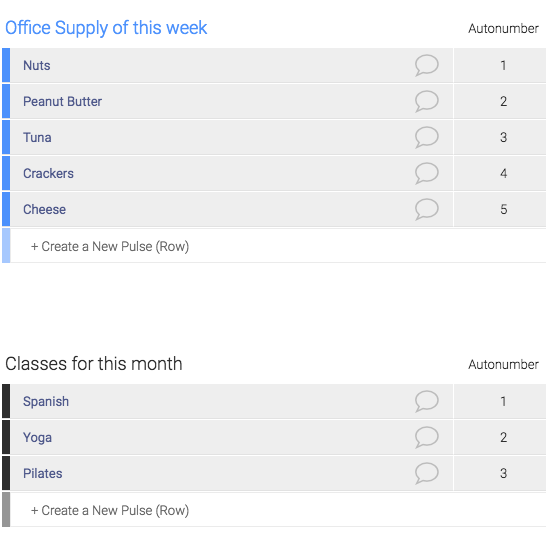Open the comment bubble for Spanish
The height and width of the screenshot is (536, 546).
pyautogui.click(x=427, y=401)
